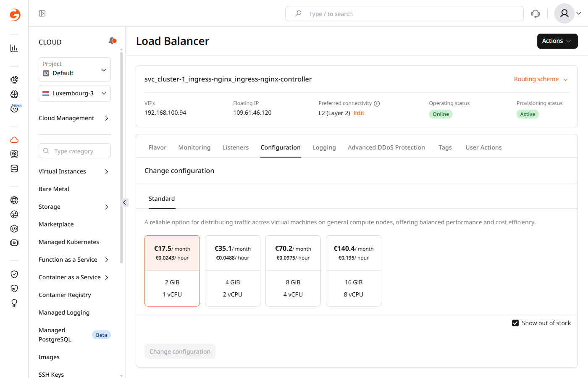Viewport: 588px width, 378px height.
Task: Select the €17.5/month 2 GiB flavor card
Action: [172, 271]
